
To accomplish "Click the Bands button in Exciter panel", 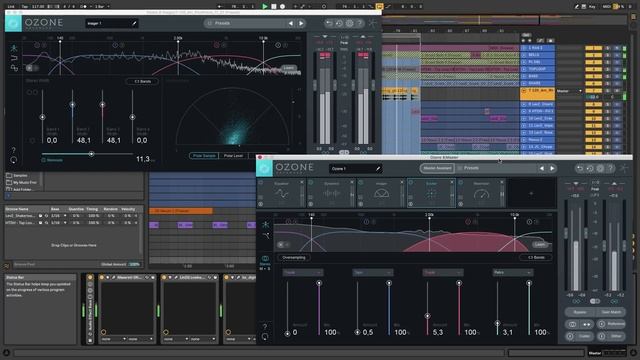I will coord(536,258).
